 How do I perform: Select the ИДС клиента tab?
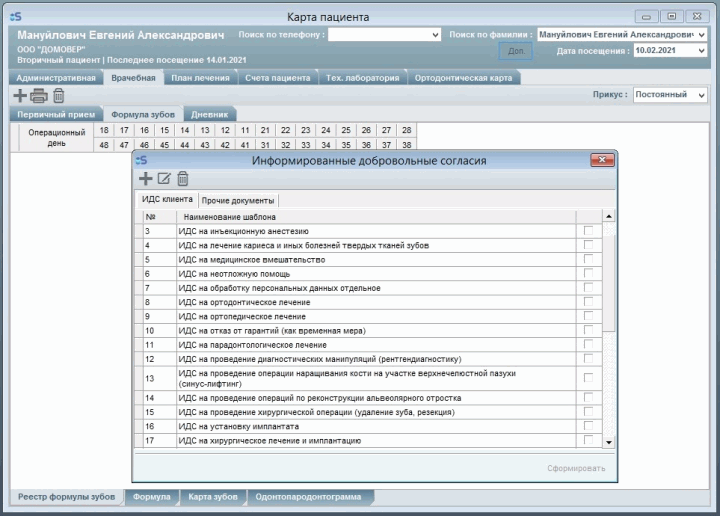click(x=167, y=199)
